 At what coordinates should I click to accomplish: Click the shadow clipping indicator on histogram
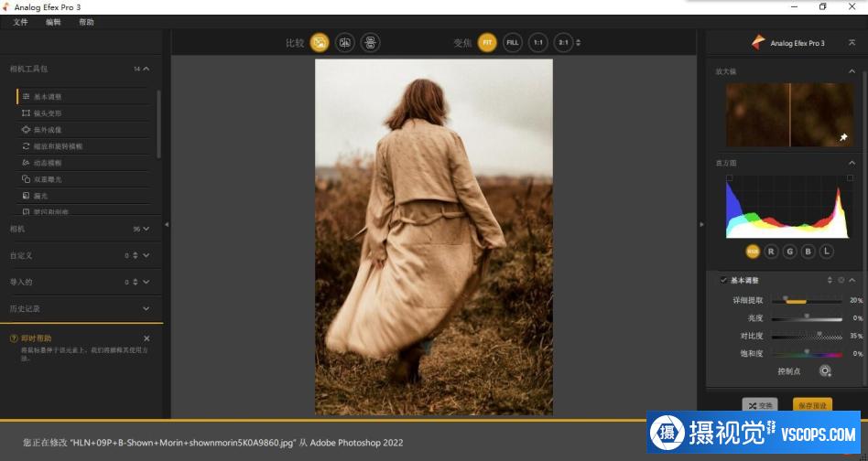click(730, 178)
